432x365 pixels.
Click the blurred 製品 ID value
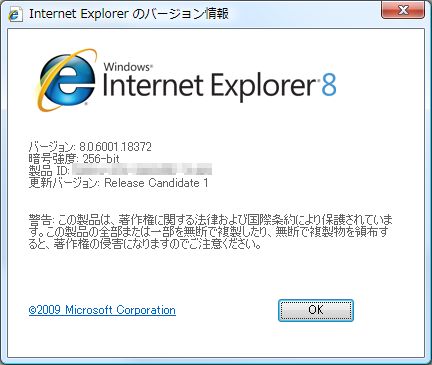pos(142,170)
